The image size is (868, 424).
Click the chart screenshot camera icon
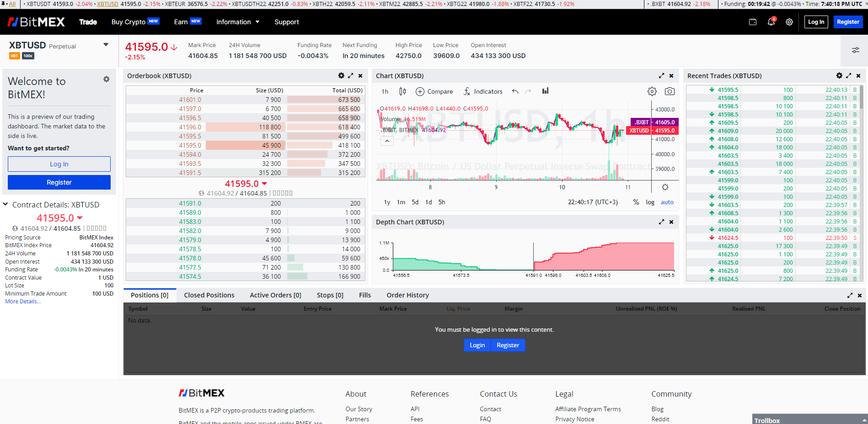pyautogui.click(x=670, y=91)
